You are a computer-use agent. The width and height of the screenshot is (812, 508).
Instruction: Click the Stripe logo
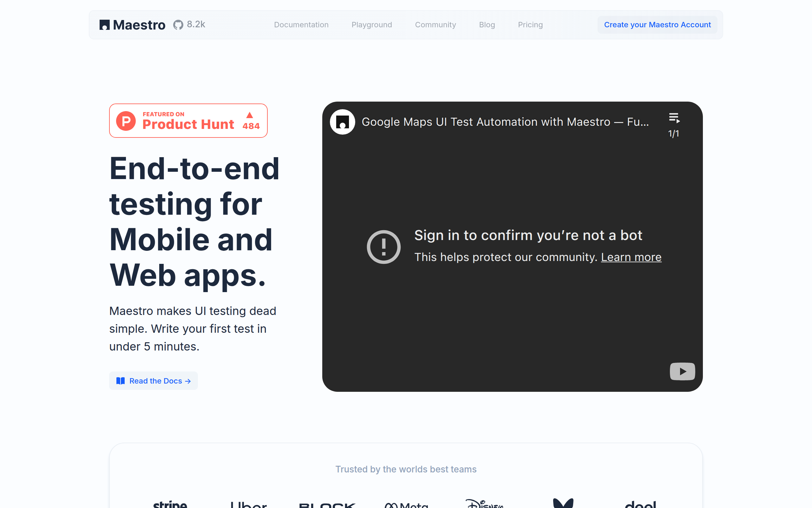(170, 504)
